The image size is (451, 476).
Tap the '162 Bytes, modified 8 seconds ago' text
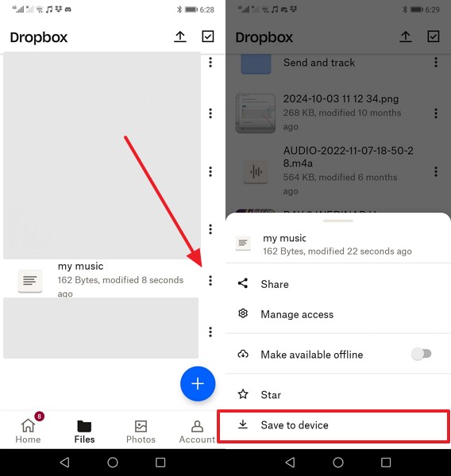[121, 286]
